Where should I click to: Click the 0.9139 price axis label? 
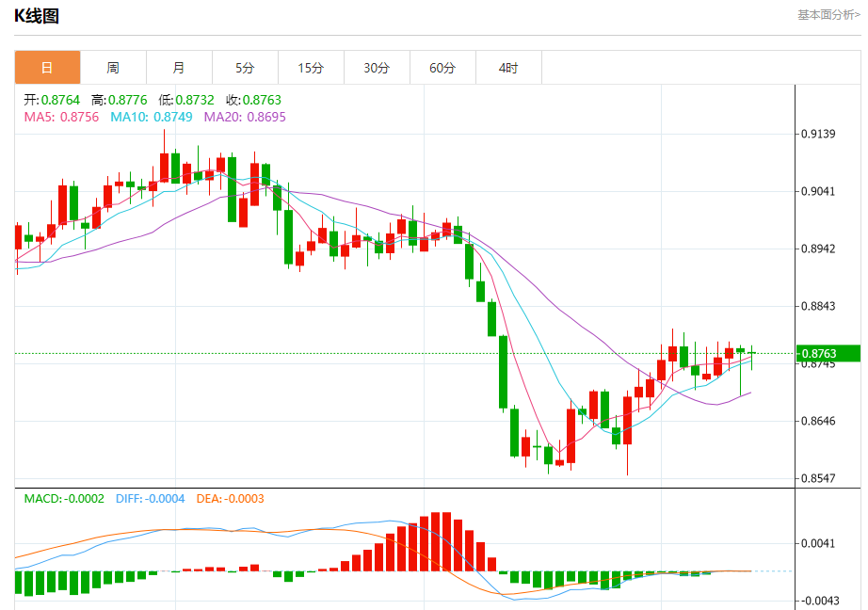click(818, 134)
